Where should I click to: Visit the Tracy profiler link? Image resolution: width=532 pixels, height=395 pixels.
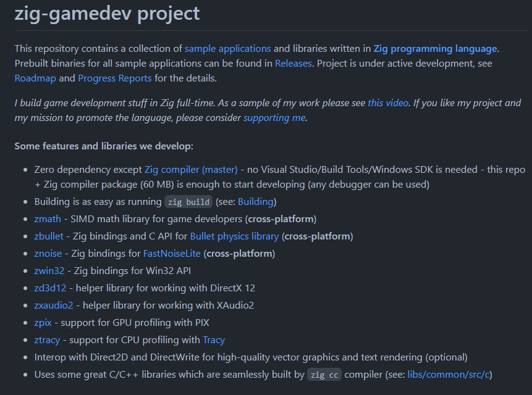point(214,339)
